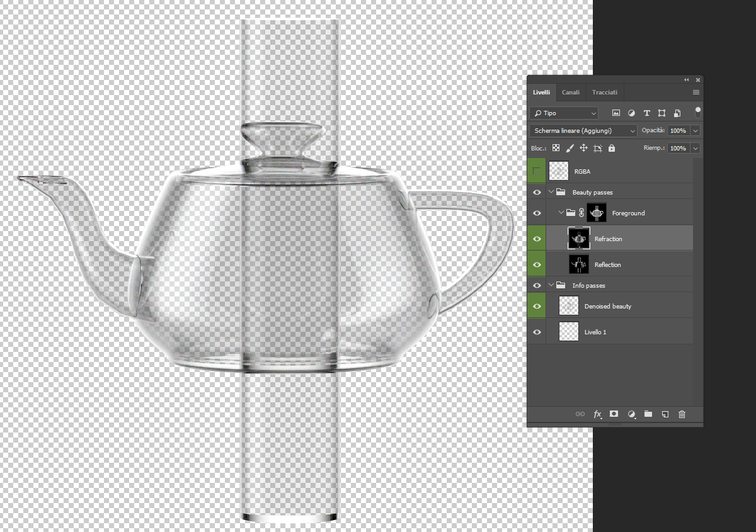Screen dimensions: 756x532
Task: Create a new group folder icon
Action: coord(648,414)
